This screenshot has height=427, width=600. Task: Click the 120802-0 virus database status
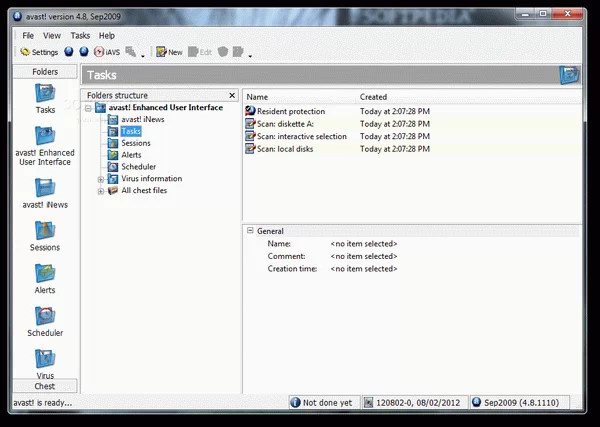[x=415, y=403]
